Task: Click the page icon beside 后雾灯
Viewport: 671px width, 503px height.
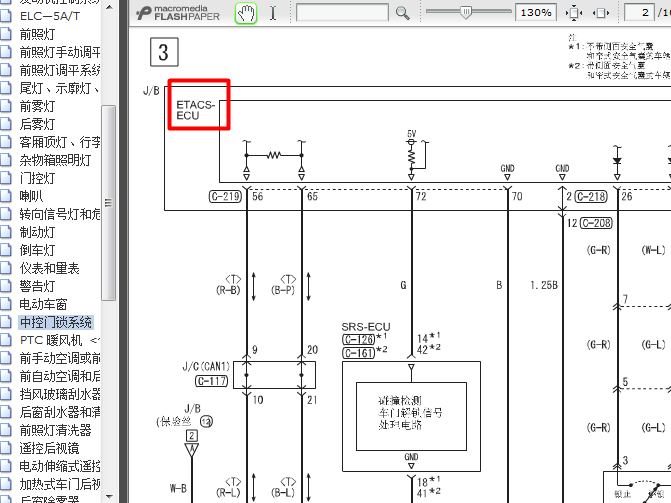Action: pyautogui.click(x=6, y=124)
